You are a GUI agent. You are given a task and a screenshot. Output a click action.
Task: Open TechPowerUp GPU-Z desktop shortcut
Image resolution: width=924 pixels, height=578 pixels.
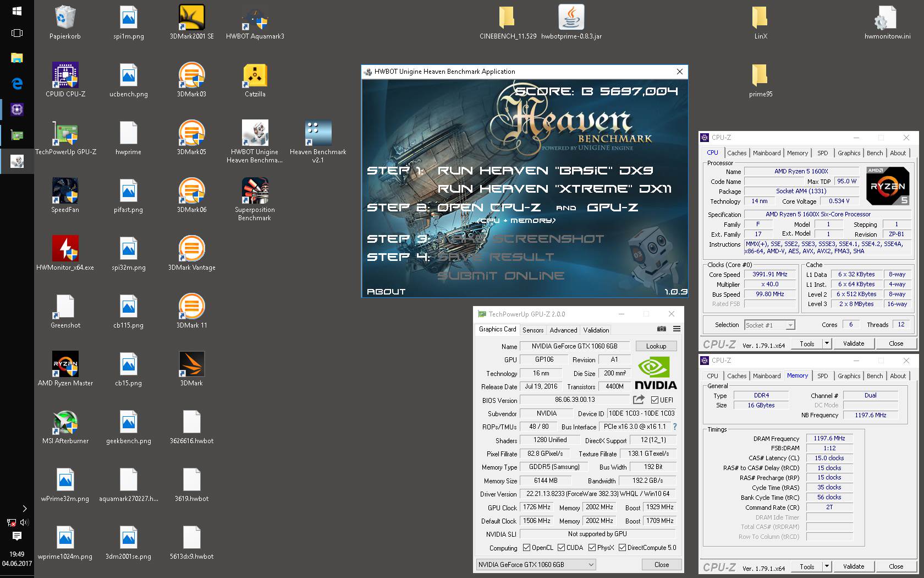coord(65,138)
